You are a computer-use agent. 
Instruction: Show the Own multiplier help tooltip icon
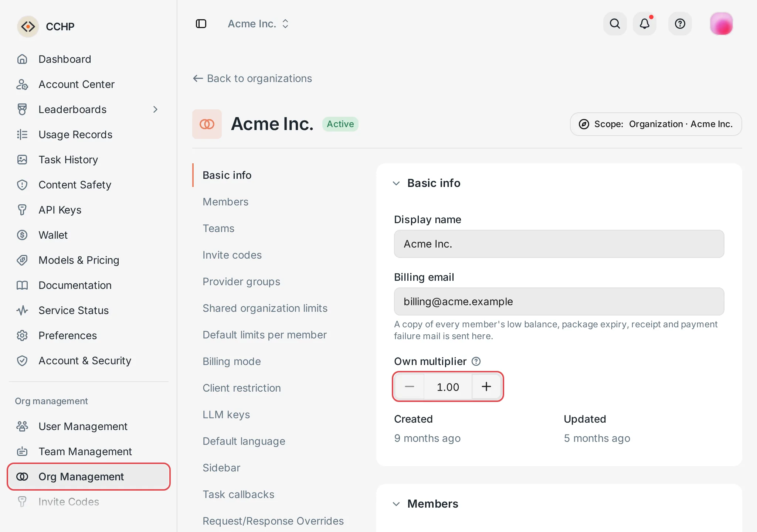pos(476,361)
